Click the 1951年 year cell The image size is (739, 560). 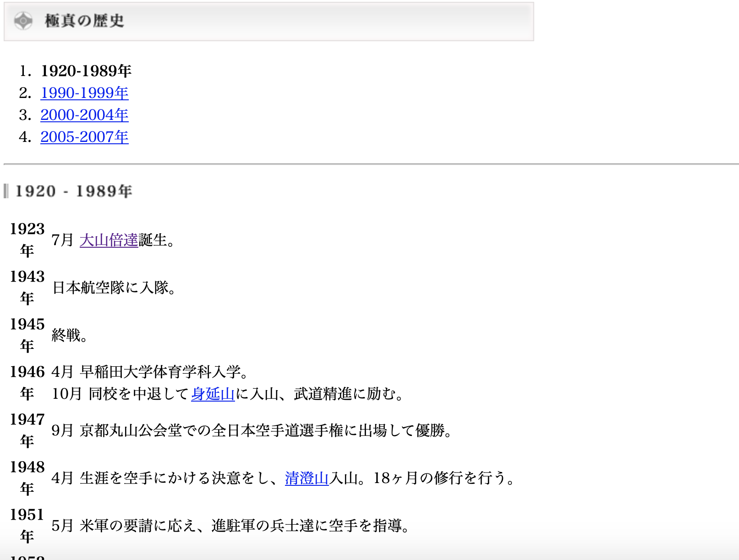(27, 526)
